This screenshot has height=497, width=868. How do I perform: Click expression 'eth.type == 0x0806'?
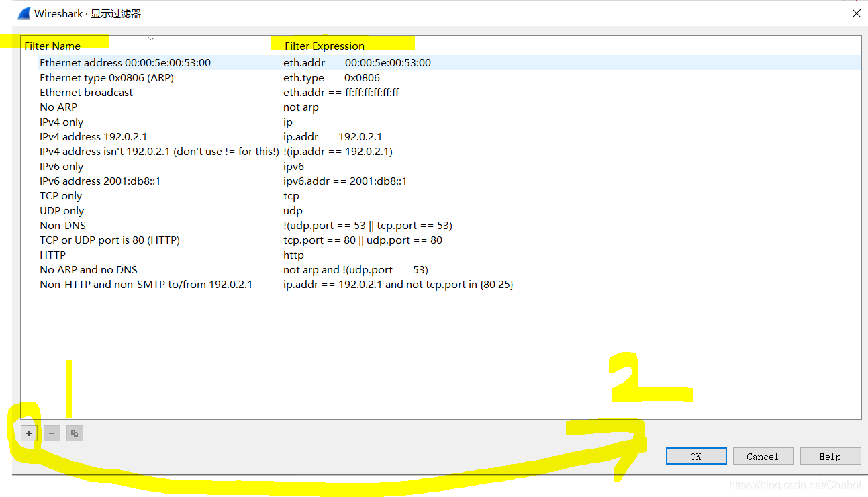click(x=332, y=77)
